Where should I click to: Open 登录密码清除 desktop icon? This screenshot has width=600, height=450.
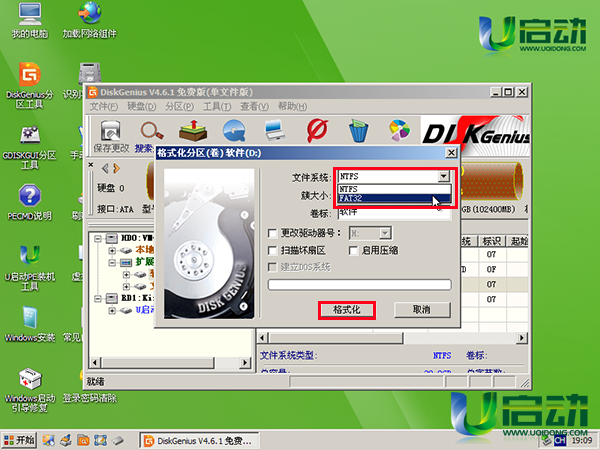pyautogui.click(x=89, y=398)
